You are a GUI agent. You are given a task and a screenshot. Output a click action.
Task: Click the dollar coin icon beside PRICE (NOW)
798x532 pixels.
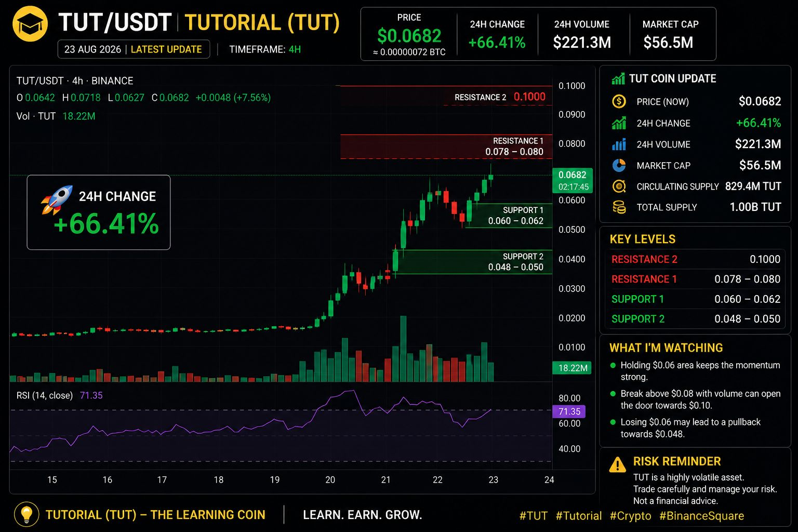click(619, 101)
